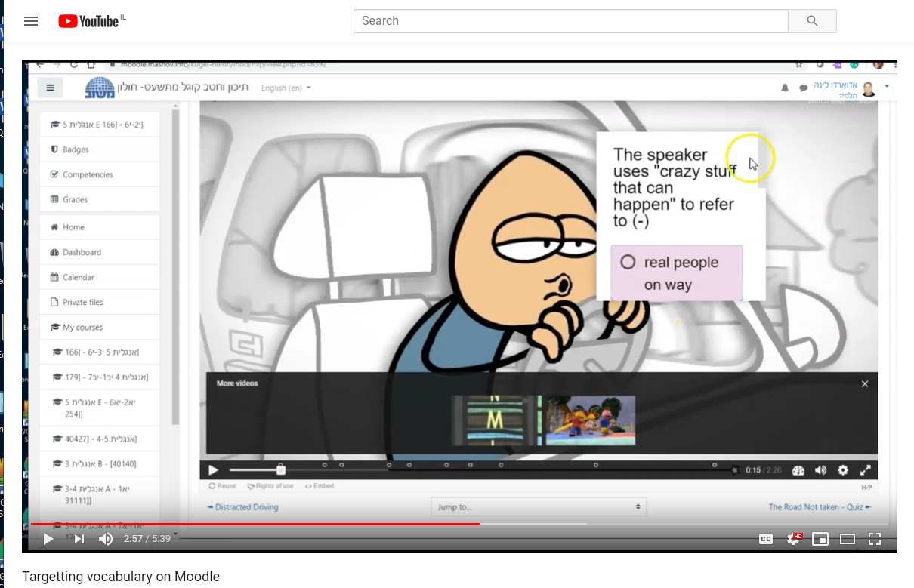The image size is (914, 588).
Task: Click the YouTube search magnifier button
Action: tap(812, 21)
